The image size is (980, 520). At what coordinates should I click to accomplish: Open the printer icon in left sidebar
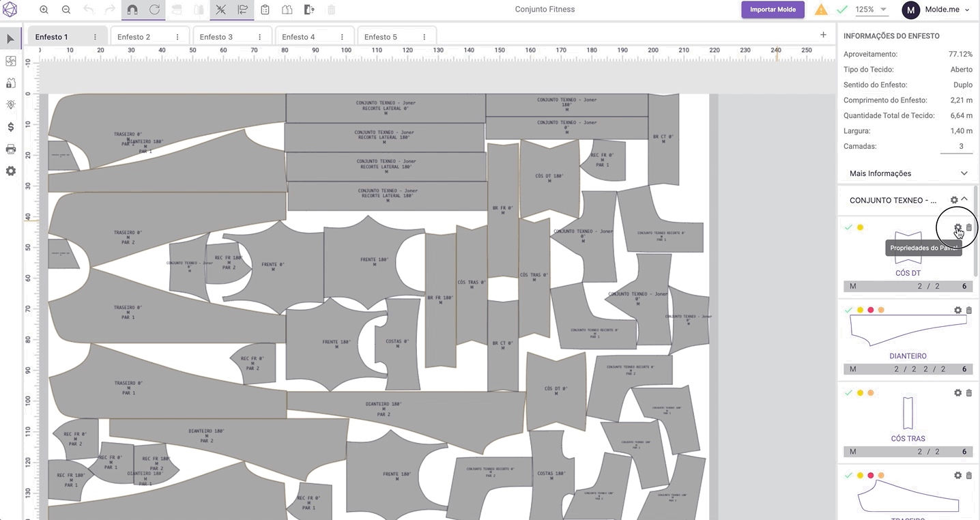(11, 149)
